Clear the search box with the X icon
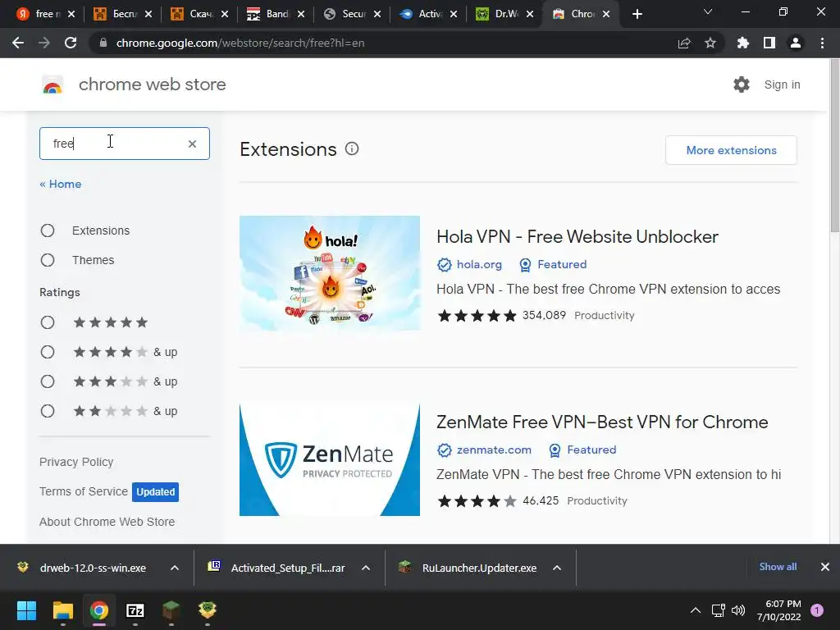The height and width of the screenshot is (630, 840). point(192,144)
